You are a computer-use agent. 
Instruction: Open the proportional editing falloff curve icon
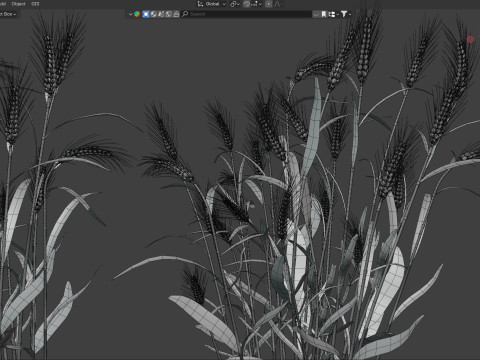click(277, 4)
